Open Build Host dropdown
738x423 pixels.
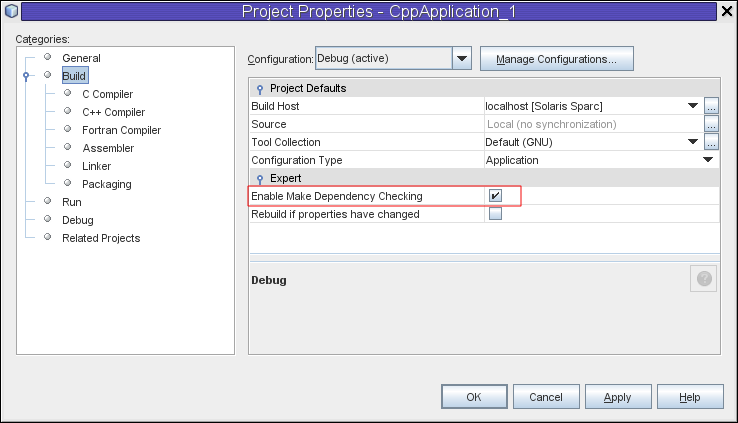pyautogui.click(x=692, y=106)
